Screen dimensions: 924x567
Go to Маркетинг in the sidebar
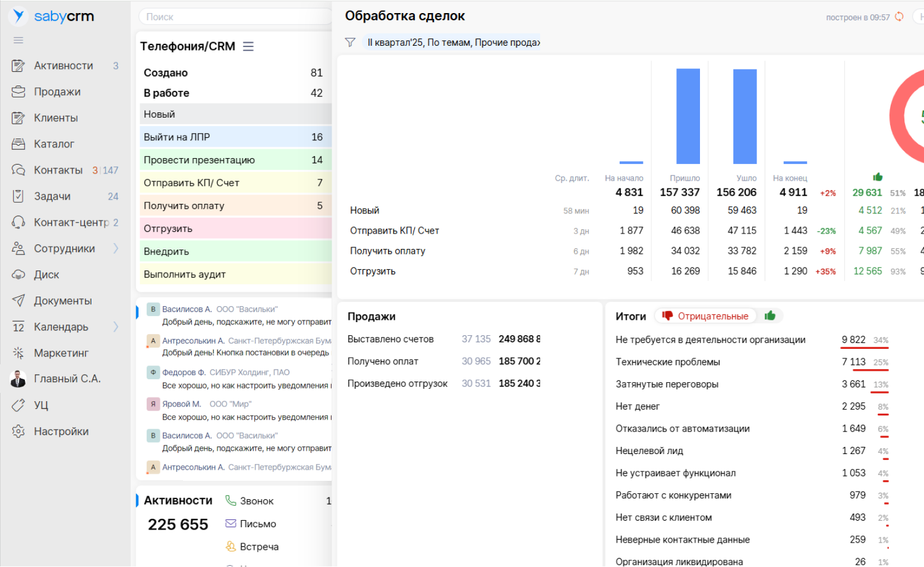click(61, 353)
